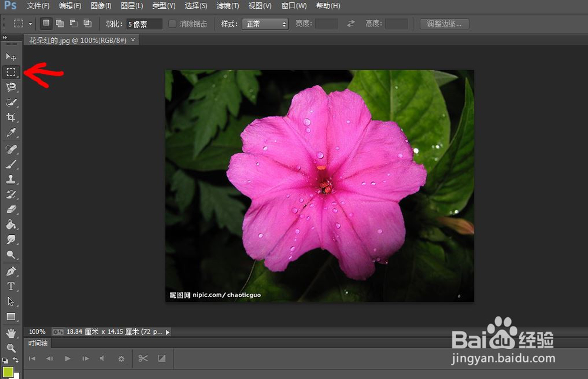Select the Pen tool

coord(11,271)
